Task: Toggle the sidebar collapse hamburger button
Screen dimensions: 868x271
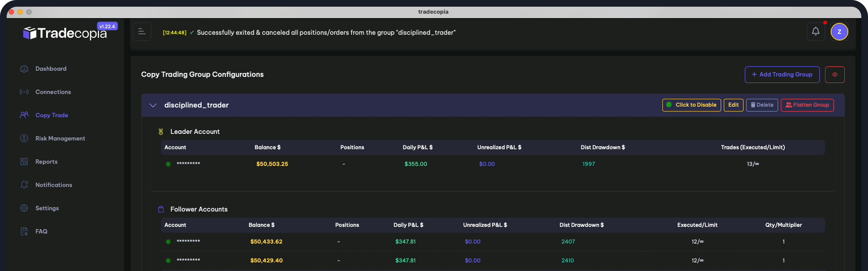Action: 142,32
